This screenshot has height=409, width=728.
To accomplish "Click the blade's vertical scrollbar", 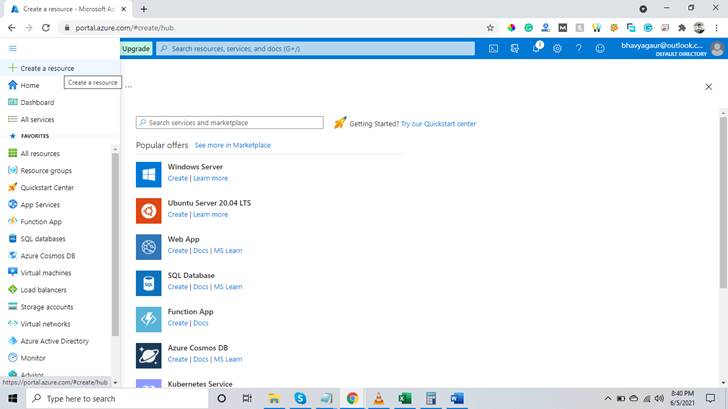I will 723,202.
